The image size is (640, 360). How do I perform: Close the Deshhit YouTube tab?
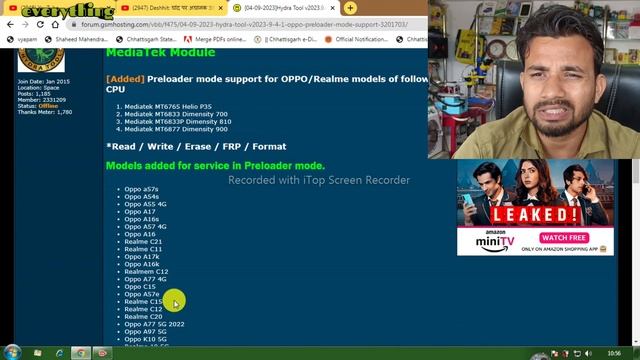[221, 8]
